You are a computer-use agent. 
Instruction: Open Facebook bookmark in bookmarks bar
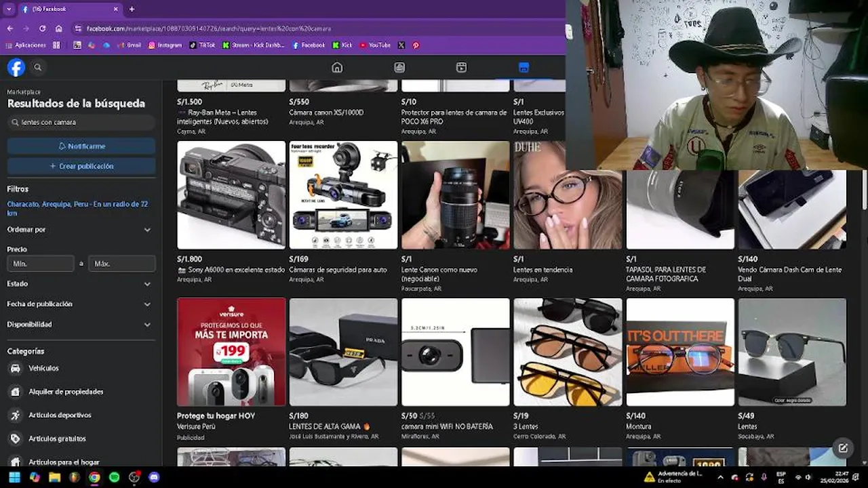coord(309,45)
